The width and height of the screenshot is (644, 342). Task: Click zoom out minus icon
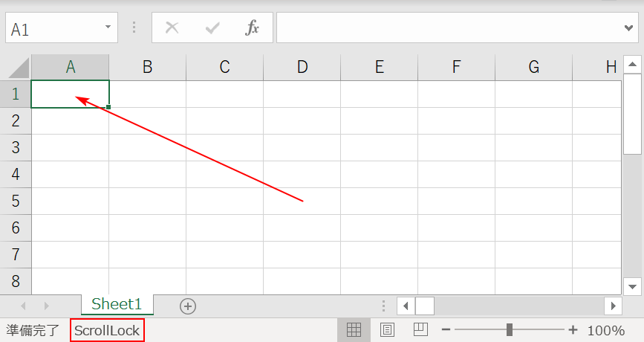click(446, 330)
